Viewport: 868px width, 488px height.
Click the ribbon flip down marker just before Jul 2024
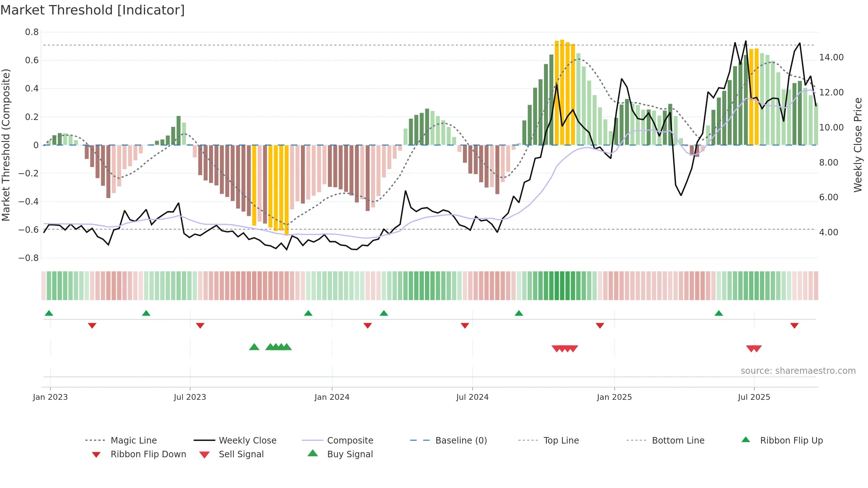[x=465, y=326]
